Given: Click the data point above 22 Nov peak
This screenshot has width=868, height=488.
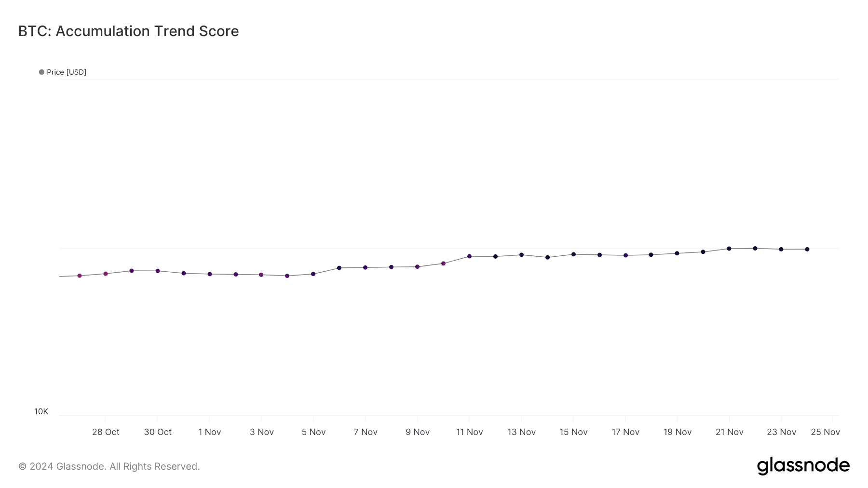Looking at the screenshot, I should point(755,249).
